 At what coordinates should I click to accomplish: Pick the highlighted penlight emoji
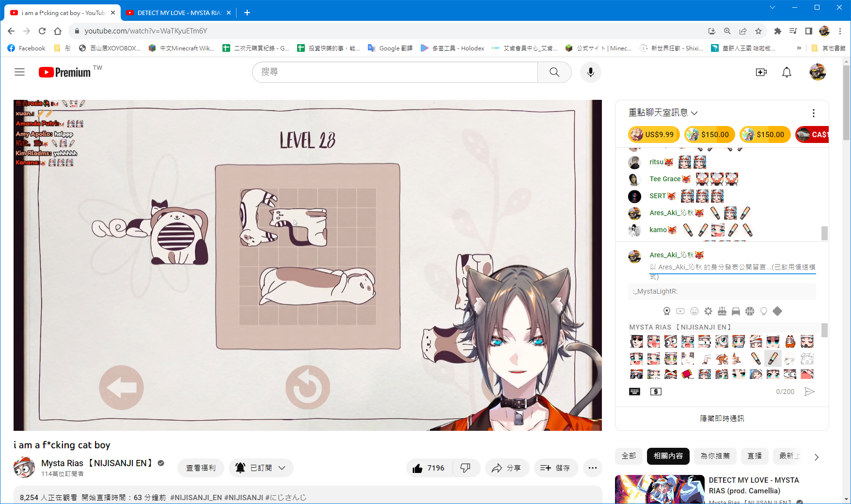pyautogui.click(x=772, y=359)
